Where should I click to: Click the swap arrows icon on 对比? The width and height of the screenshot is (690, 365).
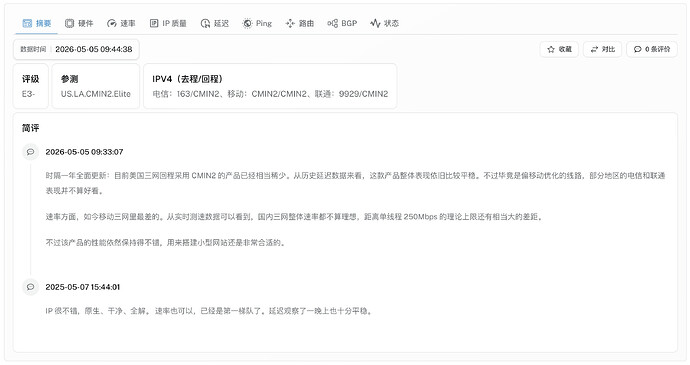click(595, 49)
